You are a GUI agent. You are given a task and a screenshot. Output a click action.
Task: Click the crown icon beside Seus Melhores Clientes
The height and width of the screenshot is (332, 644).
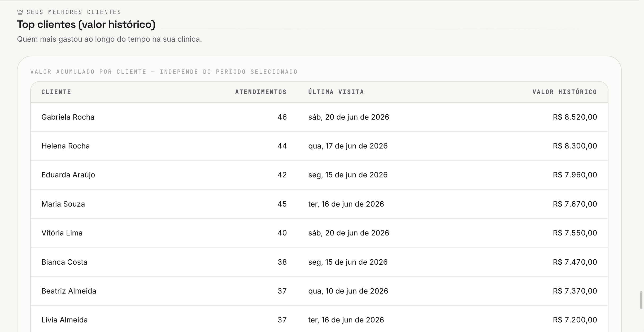pyautogui.click(x=20, y=12)
